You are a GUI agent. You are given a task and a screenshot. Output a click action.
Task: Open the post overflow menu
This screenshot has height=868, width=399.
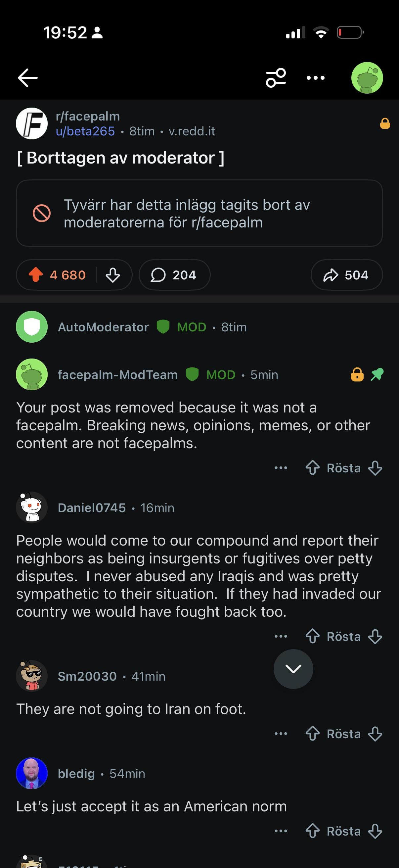coord(316,78)
